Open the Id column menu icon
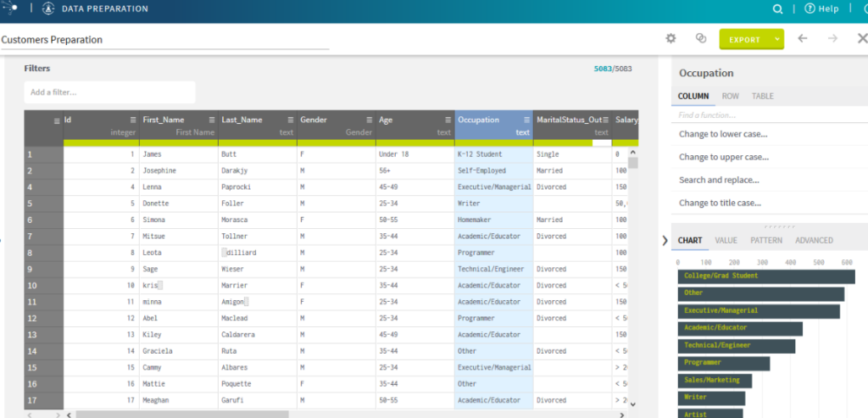This screenshot has width=868, height=418. [133, 120]
